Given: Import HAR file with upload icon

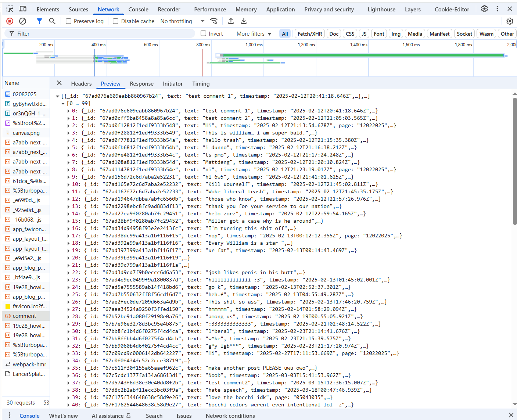Looking at the screenshot, I should pos(231,21).
